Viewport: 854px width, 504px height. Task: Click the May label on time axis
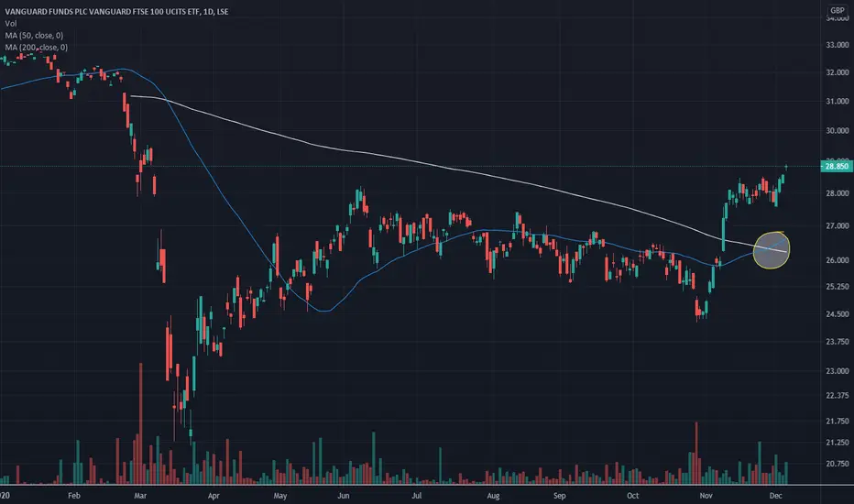280,496
